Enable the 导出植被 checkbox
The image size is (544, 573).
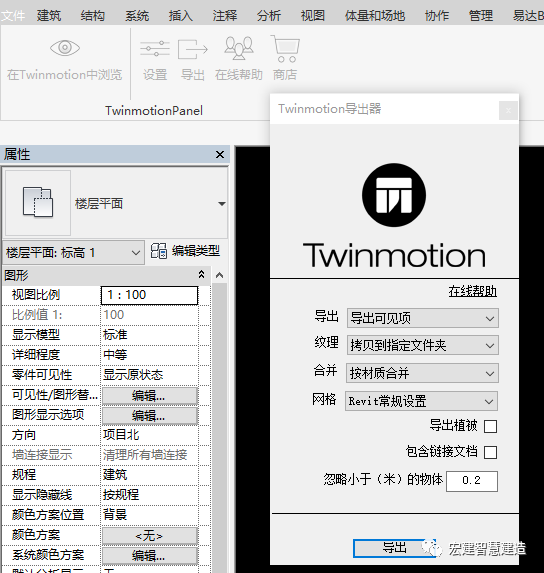(x=490, y=426)
